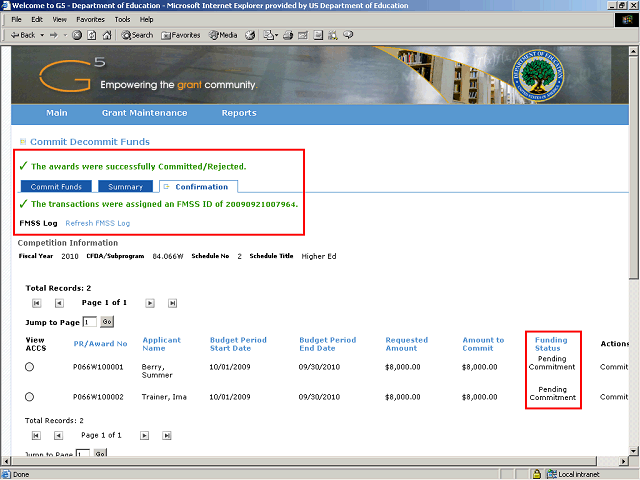
Task: Click the Refresh FMSS Log link
Action: tap(98, 223)
